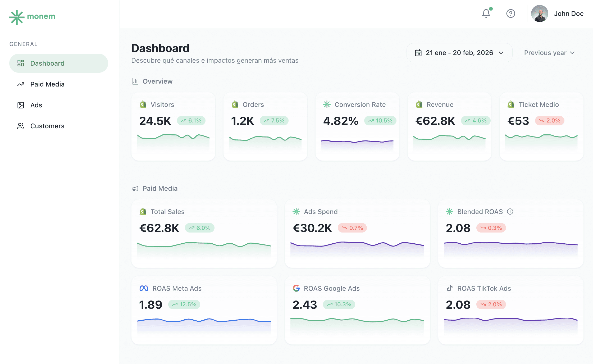Click John Doe's profile picture
This screenshot has height=364, width=593.
click(540, 13)
